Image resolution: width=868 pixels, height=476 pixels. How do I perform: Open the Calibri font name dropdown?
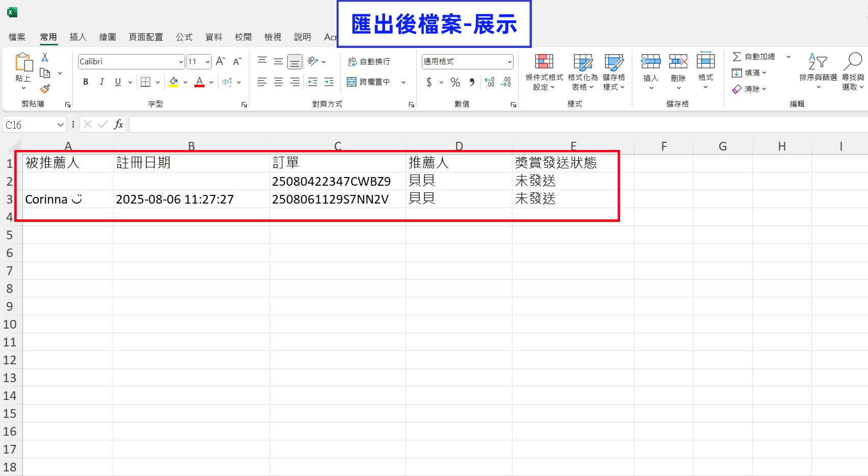[181, 62]
